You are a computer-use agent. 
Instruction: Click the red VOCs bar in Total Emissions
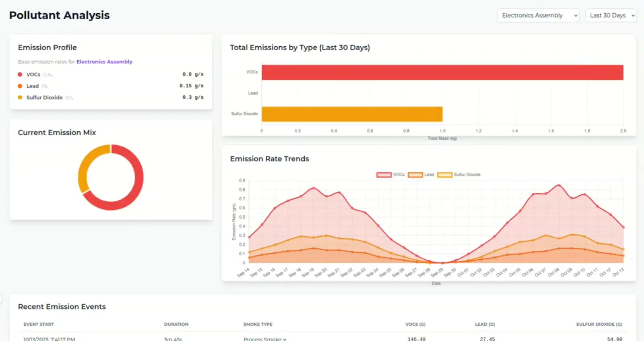pyautogui.click(x=442, y=72)
